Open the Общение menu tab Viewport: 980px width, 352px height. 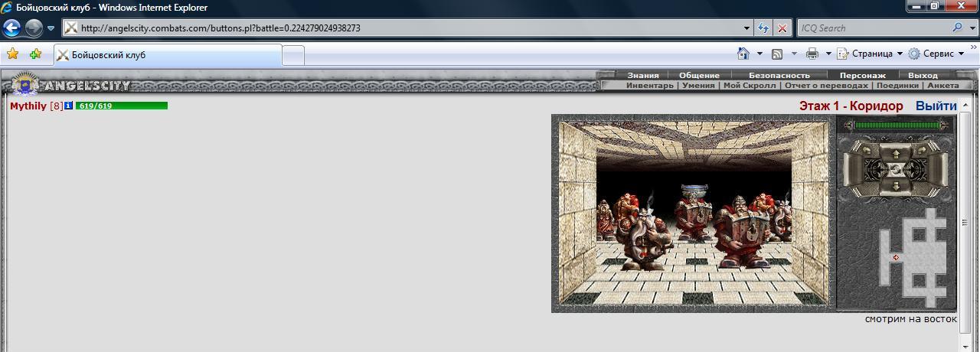pyautogui.click(x=698, y=75)
